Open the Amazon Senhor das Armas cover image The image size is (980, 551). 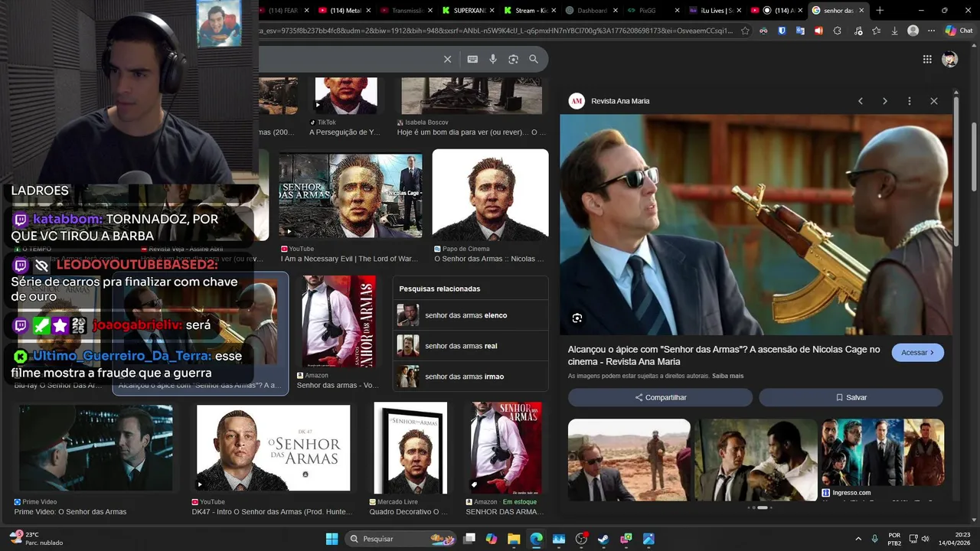(338, 321)
